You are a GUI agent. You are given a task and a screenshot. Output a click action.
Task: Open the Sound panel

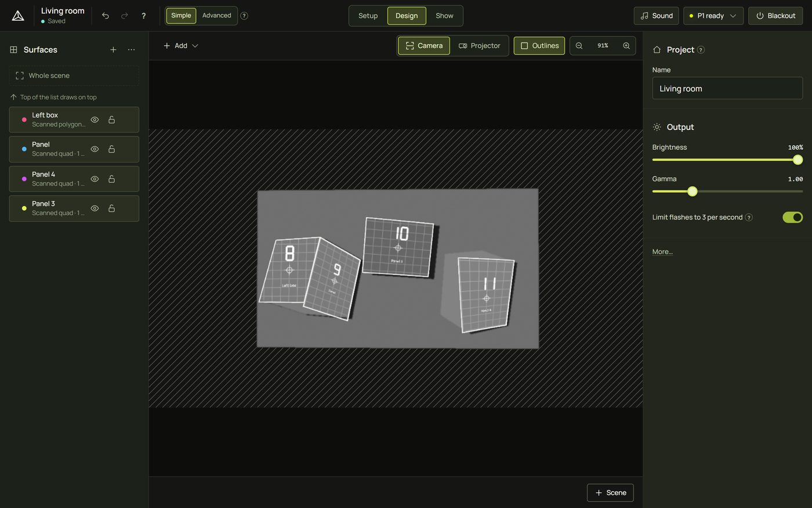coord(656,16)
